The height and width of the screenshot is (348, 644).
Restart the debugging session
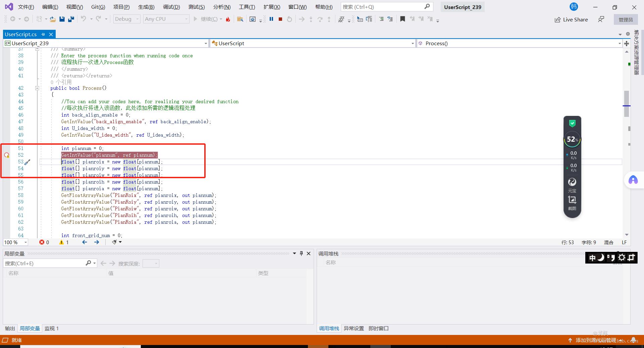[x=289, y=19]
